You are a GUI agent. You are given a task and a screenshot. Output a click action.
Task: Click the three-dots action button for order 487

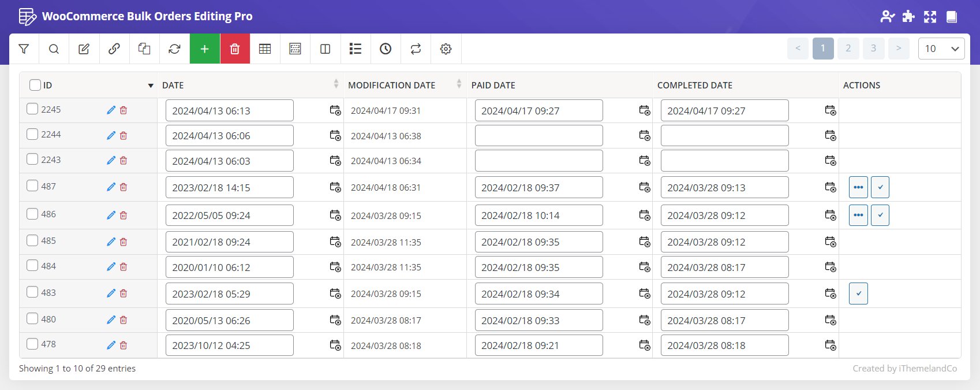click(x=858, y=187)
